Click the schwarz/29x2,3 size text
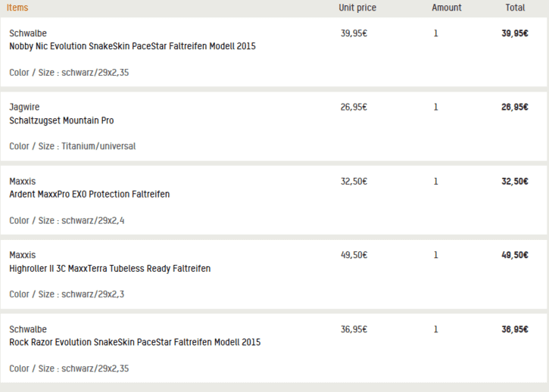The height and width of the screenshot is (392, 549). [x=93, y=294]
